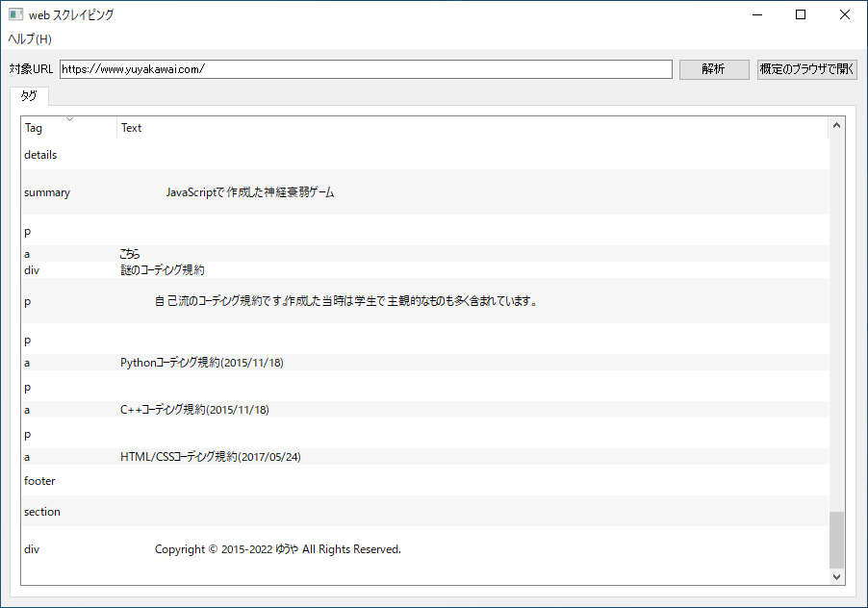The width and height of the screenshot is (868, 608).
Task: Open the ヘルプ(H) menu
Action: pos(30,38)
